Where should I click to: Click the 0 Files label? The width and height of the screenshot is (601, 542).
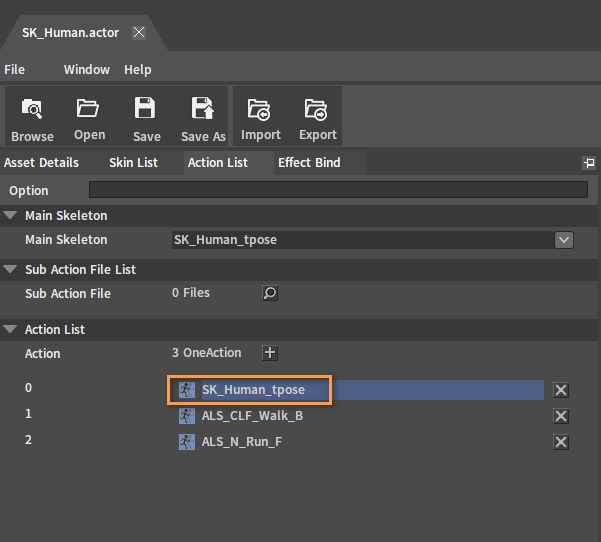(191, 293)
